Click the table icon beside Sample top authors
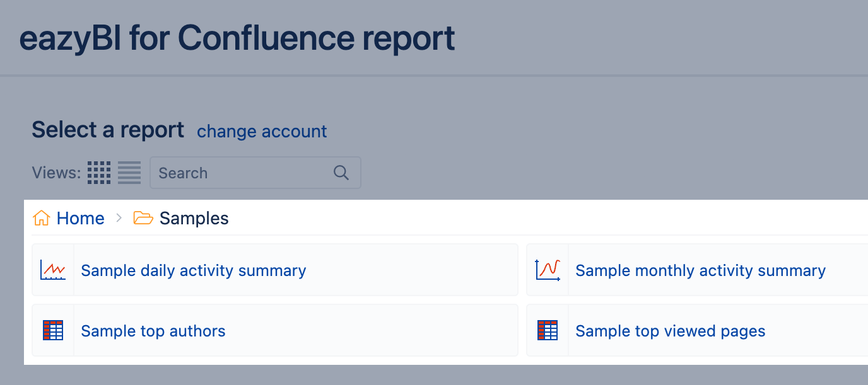Image resolution: width=868 pixels, height=385 pixels. coord(53,330)
